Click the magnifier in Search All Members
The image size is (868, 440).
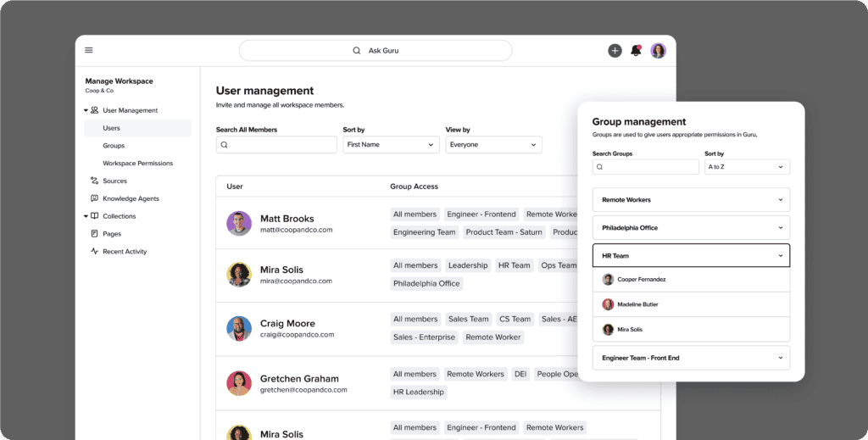[x=224, y=145]
